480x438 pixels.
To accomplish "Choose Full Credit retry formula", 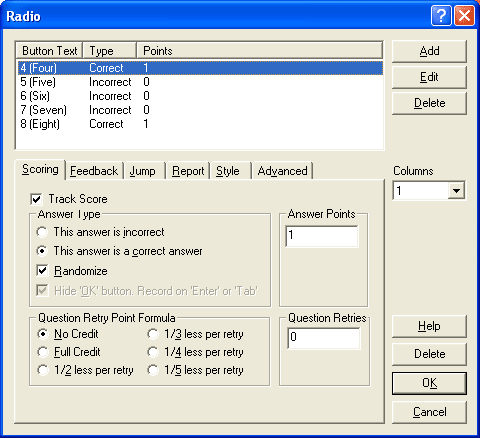I will pos(43,352).
